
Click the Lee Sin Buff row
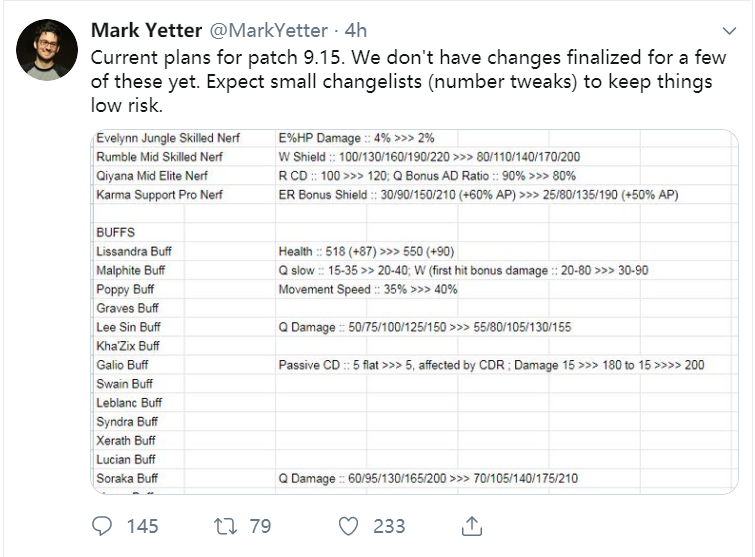click(x=415, y=327)
